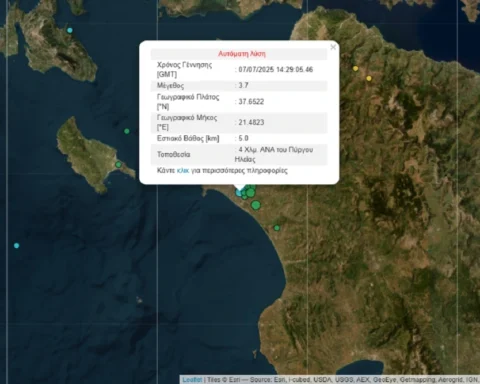Click the magnitude value 3.7
Viewport: 480px width, 384px height.
point(243,85)
